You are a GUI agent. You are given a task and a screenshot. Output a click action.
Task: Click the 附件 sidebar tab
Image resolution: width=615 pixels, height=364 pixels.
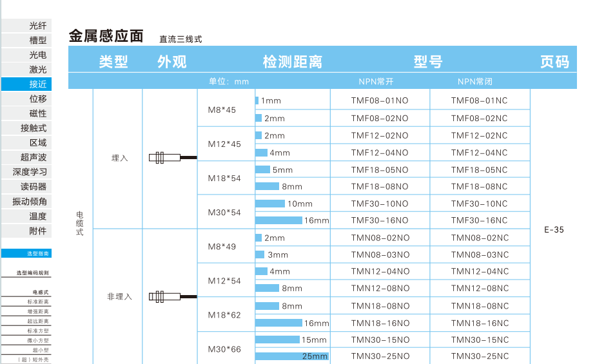(37, 231)
